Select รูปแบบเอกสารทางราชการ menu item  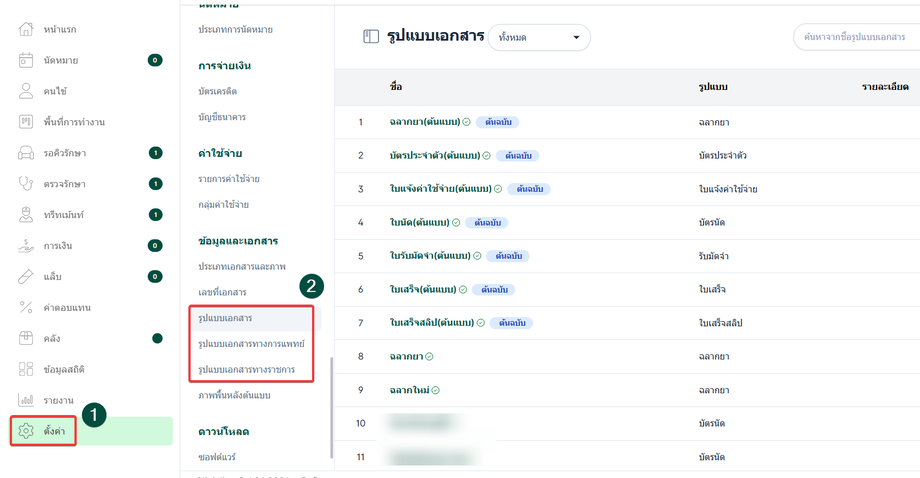pyautogui.click(x=247, y=370)
